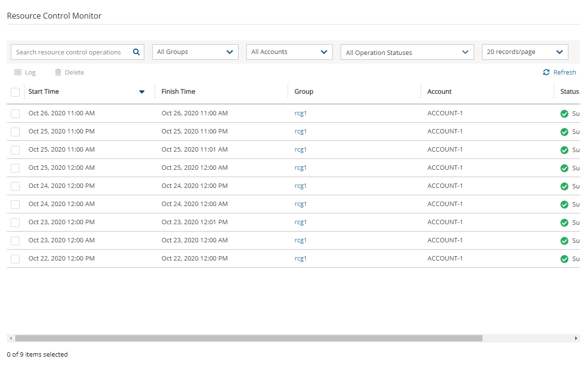Image resolution: width=588 pixels, height=365 pixels.
Task: Click the search magnifier icon
Action: (x=136, y=52)
